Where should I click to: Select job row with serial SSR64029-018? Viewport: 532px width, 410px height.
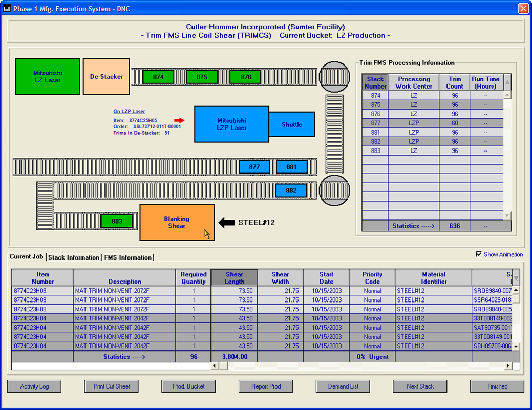coord(262,300)
